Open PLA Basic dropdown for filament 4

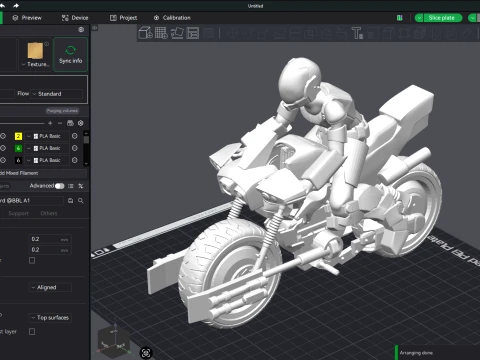[x=47, y=148]
